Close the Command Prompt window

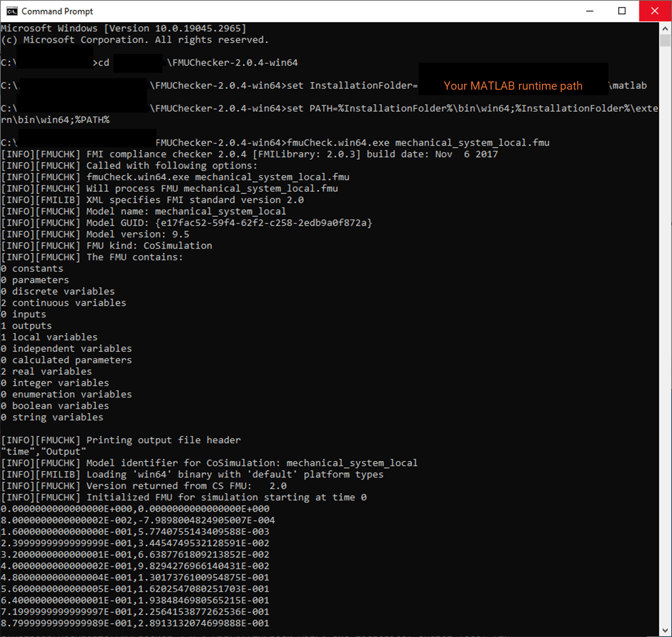[x=655, y=11]
